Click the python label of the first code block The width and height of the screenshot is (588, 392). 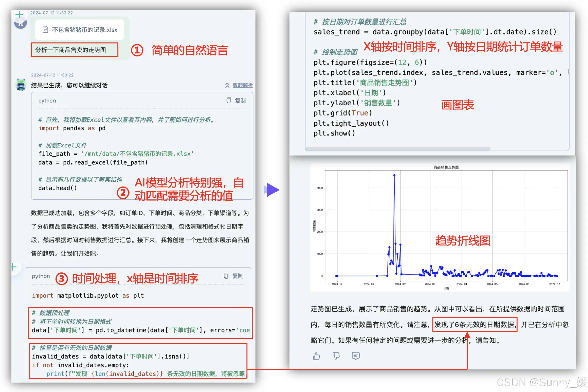click(47, 101)
